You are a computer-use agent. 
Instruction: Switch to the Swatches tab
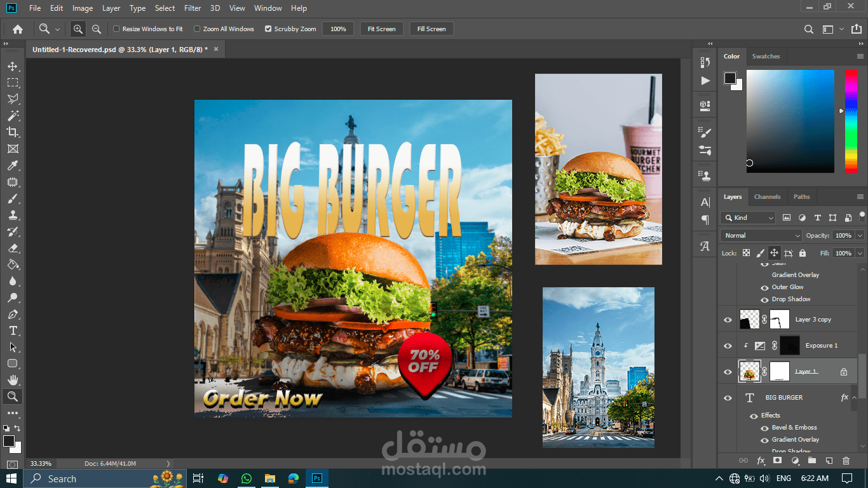tap(766, 56)
